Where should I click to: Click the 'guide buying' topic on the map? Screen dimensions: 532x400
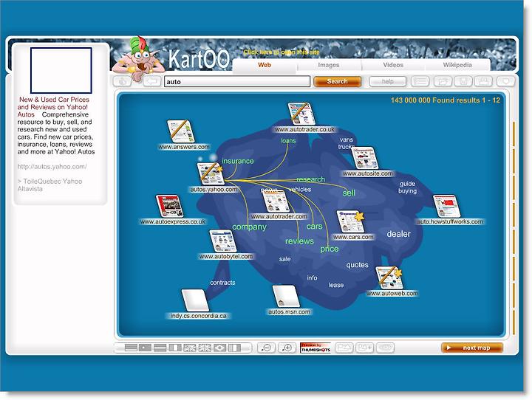pos(407,187)
